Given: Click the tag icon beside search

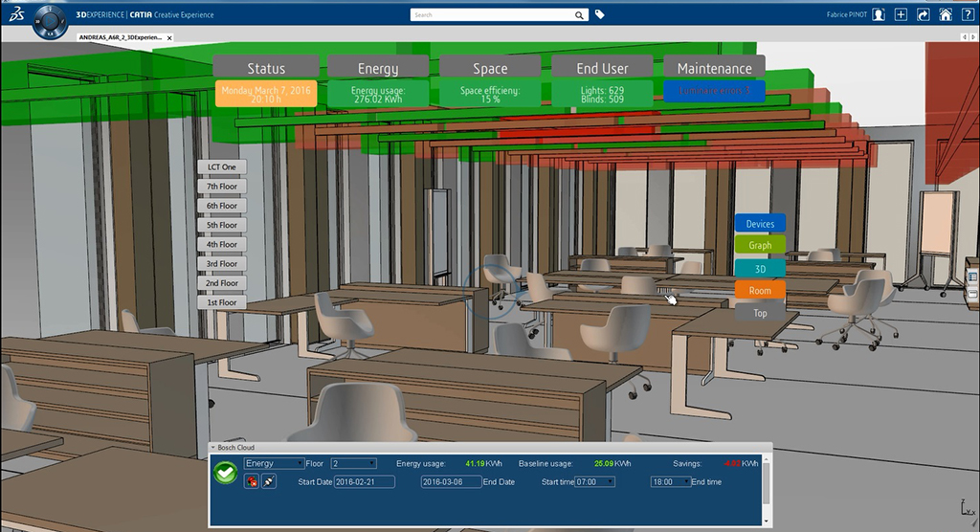Looking at the screenshot, I should pyautogui.click(x=600, y=15).
